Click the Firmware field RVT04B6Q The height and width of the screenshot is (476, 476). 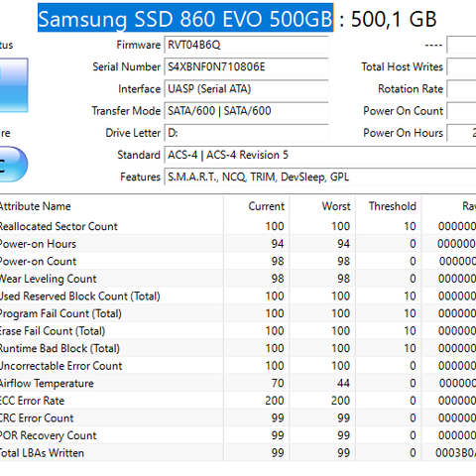[246, 45]
